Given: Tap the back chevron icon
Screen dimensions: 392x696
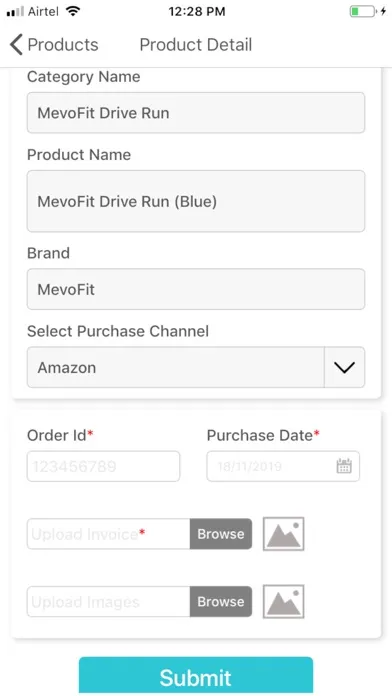Looking at the screenshot, I should [x=16, y=45].
